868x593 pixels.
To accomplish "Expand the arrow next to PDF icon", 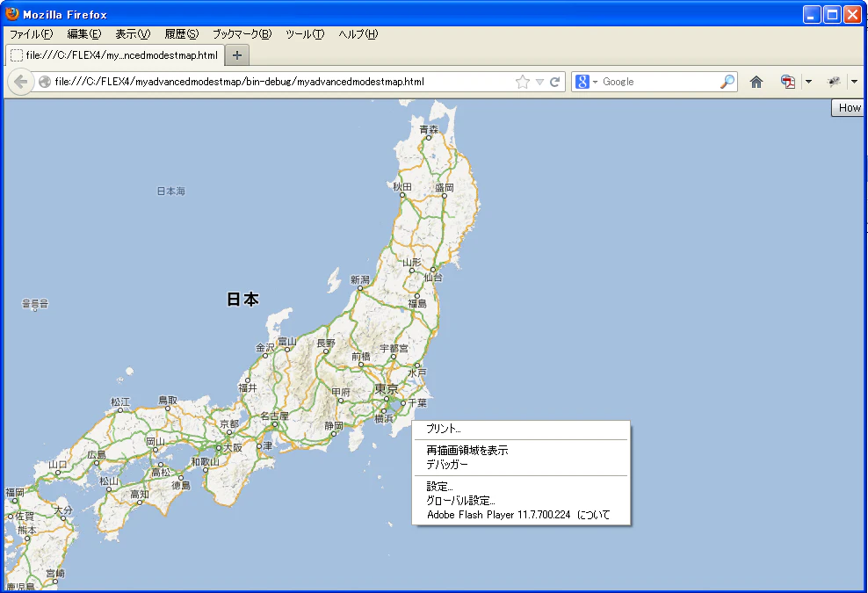I will pyautogui.click(x=808, y=82).
